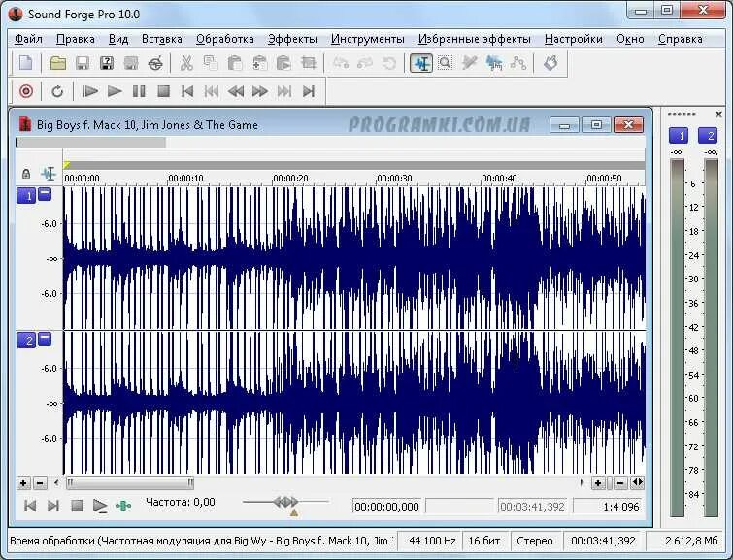Open the Эффекты menu
This screenshot has height=560, width=733.
(x=292, y=39)
